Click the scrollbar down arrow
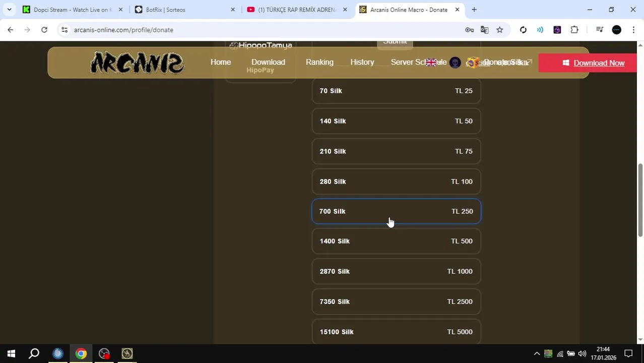 pos(640,340)
